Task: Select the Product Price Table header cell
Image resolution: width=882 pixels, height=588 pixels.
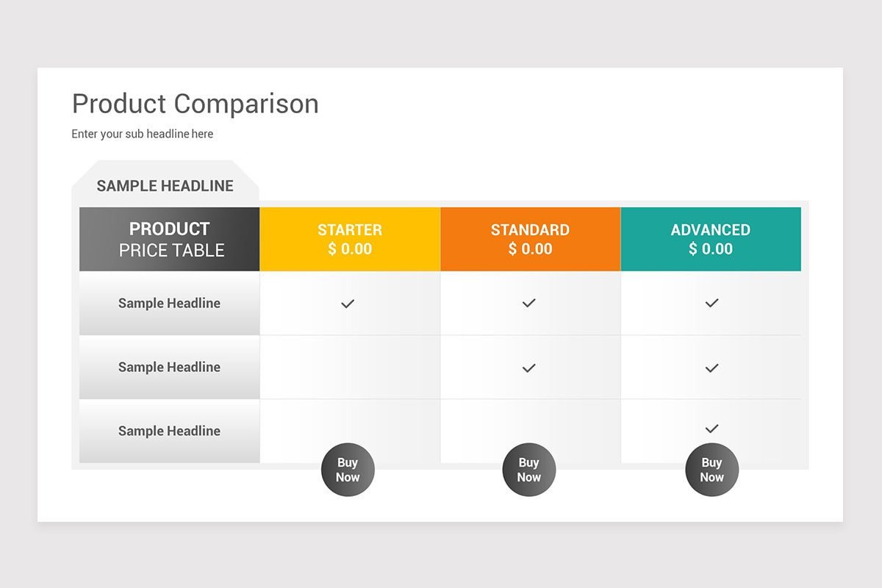Action: pos(170,239)
